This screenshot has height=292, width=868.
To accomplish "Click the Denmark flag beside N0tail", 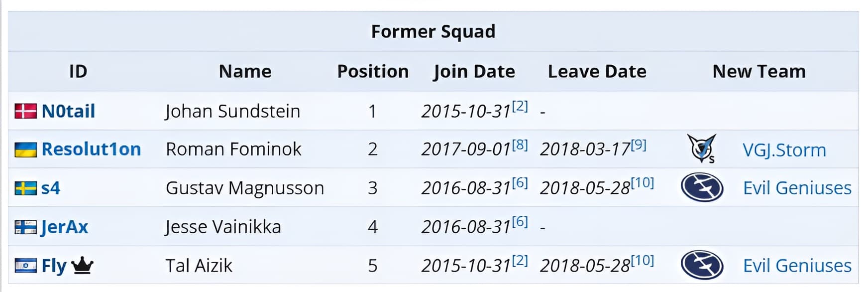I will click(25, 111).
